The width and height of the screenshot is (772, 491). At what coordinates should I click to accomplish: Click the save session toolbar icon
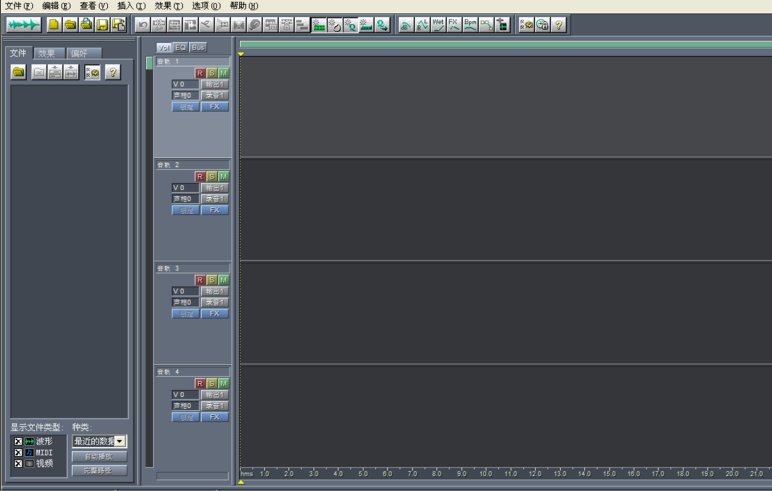point(102,24)
